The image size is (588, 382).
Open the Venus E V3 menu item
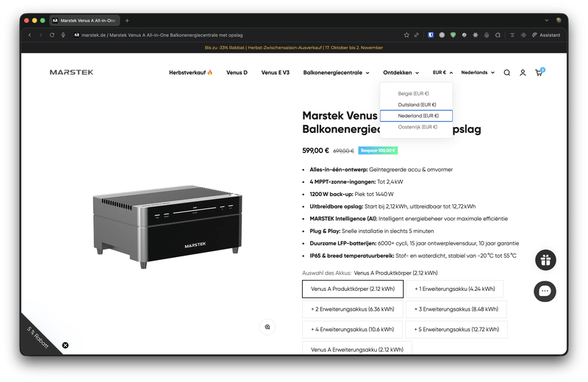tap(275, 72)
